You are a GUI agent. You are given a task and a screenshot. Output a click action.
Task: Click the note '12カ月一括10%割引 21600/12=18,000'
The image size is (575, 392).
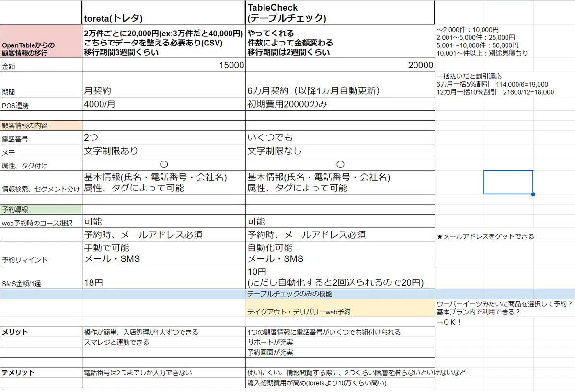(495, 92)
